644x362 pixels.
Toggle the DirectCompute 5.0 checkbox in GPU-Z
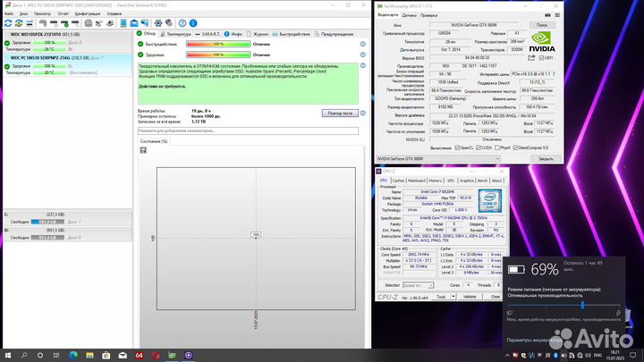pos(515,147)
